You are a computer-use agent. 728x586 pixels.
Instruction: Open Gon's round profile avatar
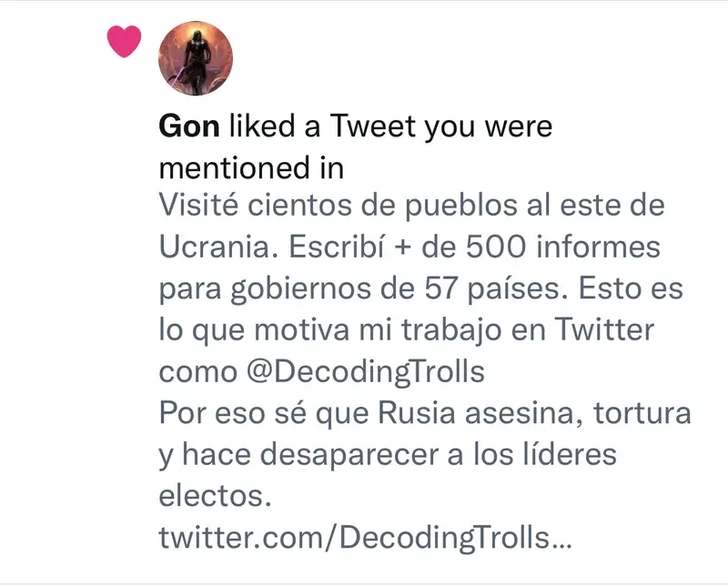pos(196,58)
